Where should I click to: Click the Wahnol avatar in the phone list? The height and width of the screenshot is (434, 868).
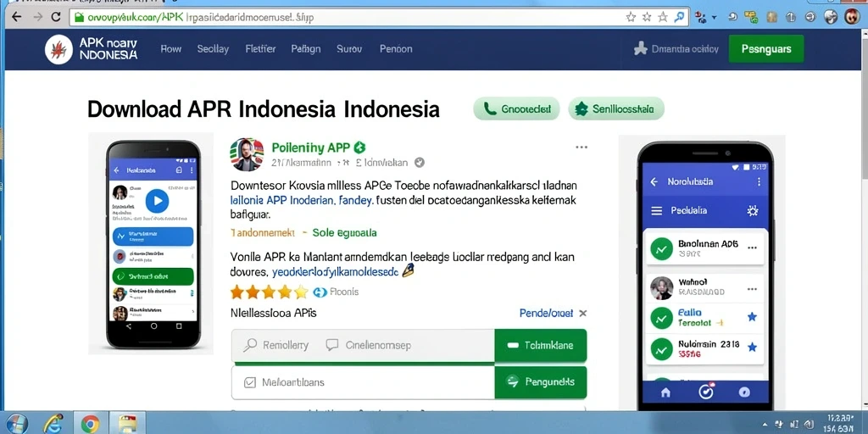pyautogui.click(x=661, y=288)
